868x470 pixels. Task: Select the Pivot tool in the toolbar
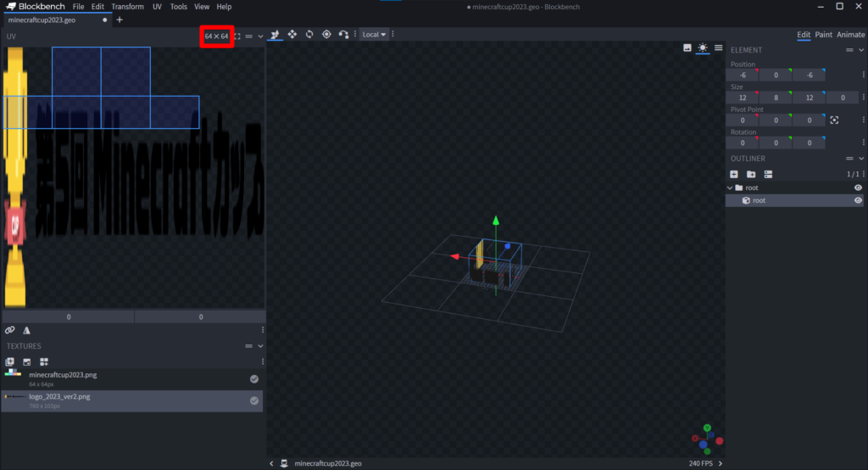(x=326, y=34)
